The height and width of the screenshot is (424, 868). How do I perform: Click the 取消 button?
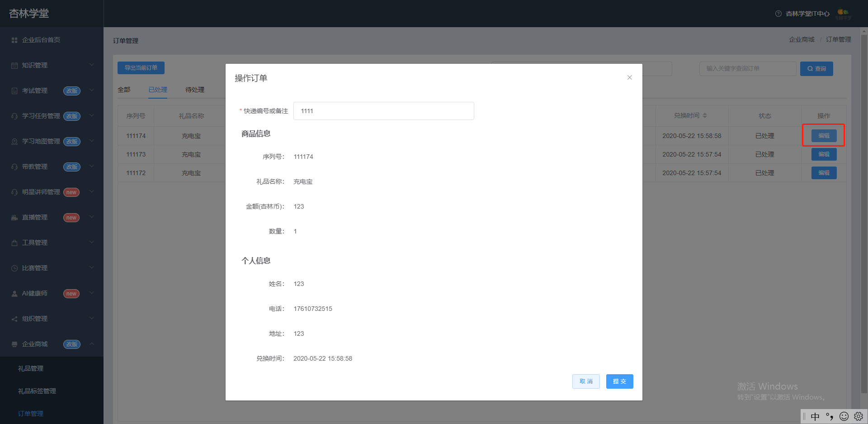[586, 381]
